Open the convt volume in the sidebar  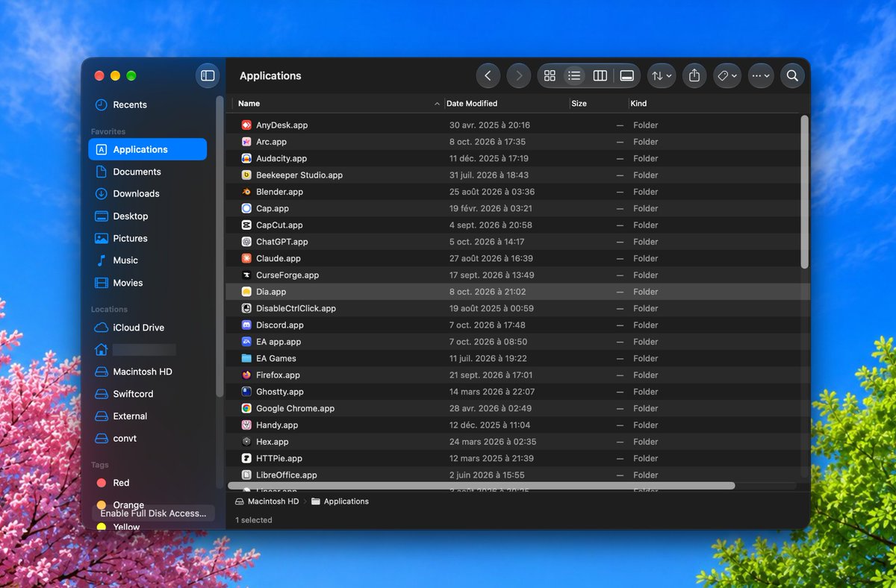click(x=147, y=439)
